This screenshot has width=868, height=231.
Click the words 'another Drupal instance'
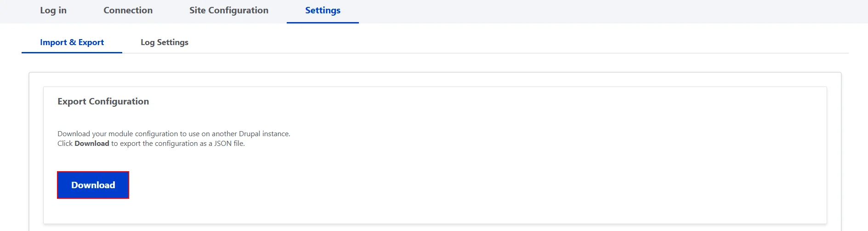tap(250, 134)
